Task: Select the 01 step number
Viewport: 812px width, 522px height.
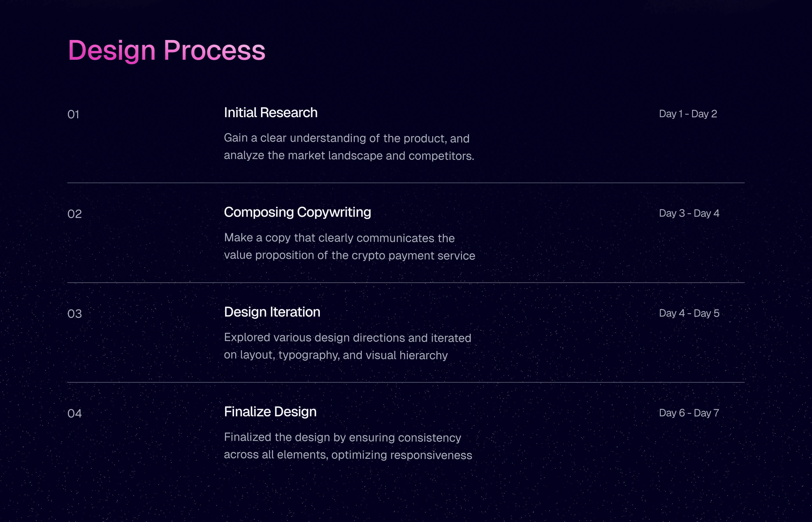Action: [73, 114]
